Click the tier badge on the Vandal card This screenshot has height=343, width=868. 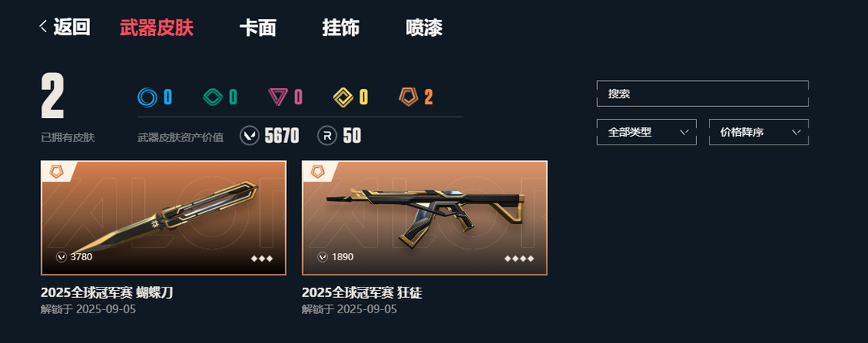click(x=317, y=172)
